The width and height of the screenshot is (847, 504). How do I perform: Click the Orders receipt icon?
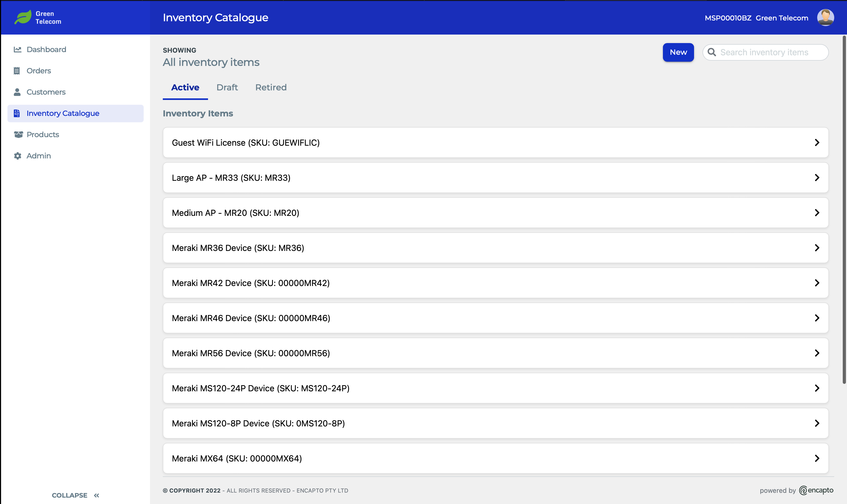coord(17,71)
